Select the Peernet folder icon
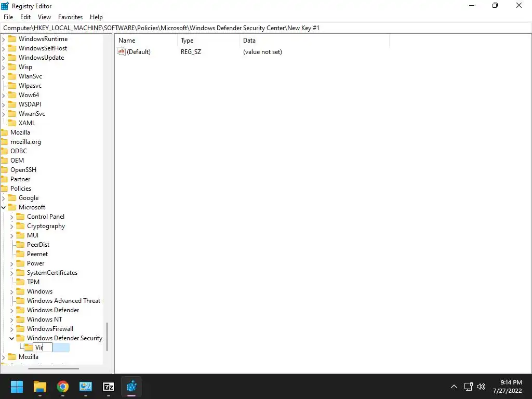This screenshot has width=532, height=399. tap(20, 254)
